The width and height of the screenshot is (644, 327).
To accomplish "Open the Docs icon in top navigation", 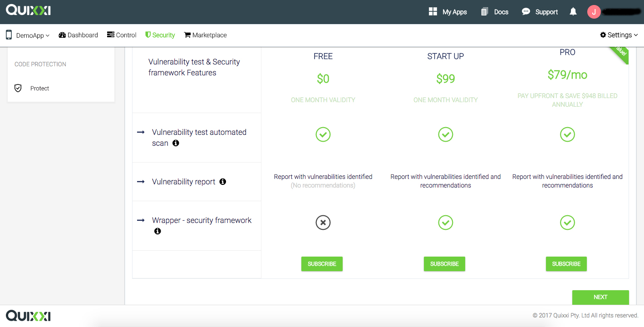I will click(483, 11).
